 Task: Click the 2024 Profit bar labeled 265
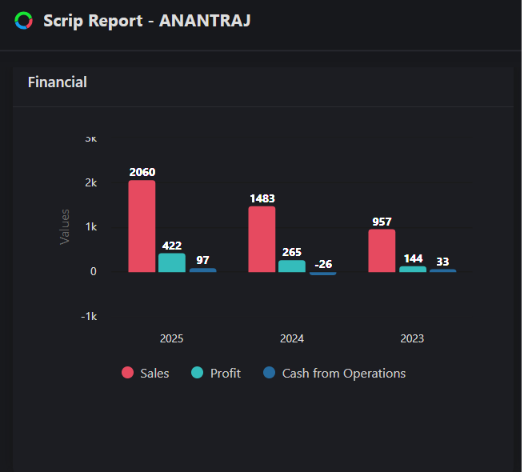pyautogui.click(x=292, y=266)
